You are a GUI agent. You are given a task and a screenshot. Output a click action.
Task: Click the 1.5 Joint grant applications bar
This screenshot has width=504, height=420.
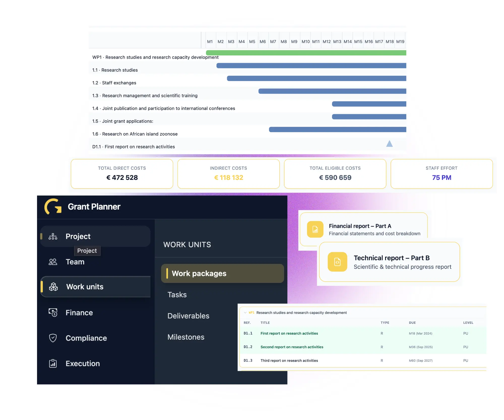click(x=369, y=117)
